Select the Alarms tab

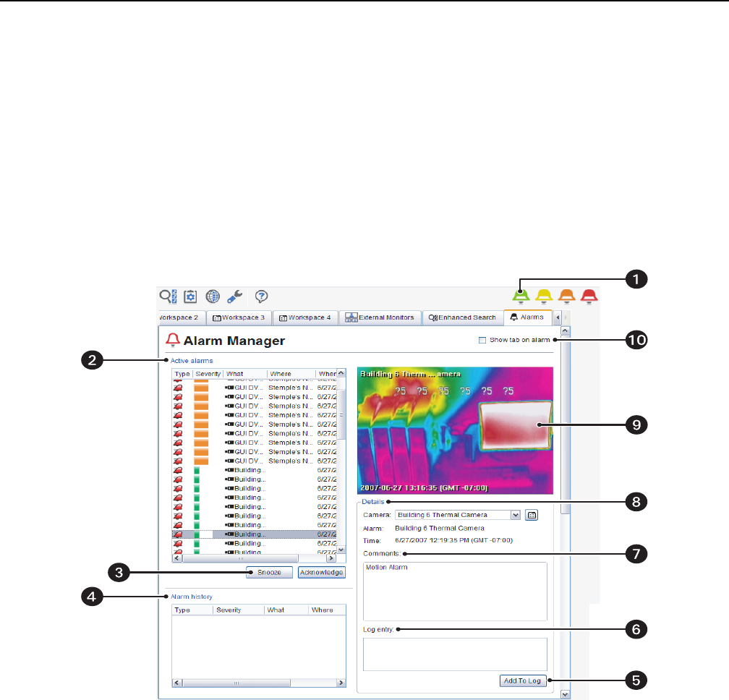pos(527,317)
